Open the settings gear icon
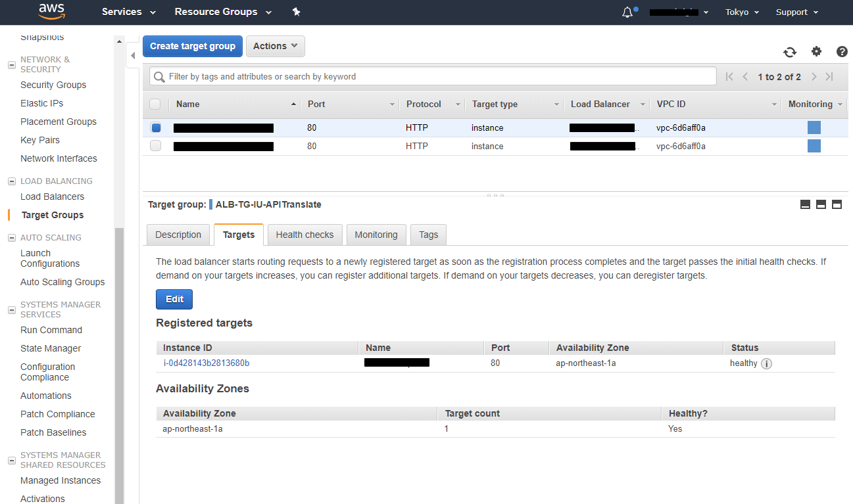853x504 pixels. click(x=816, y=51)
